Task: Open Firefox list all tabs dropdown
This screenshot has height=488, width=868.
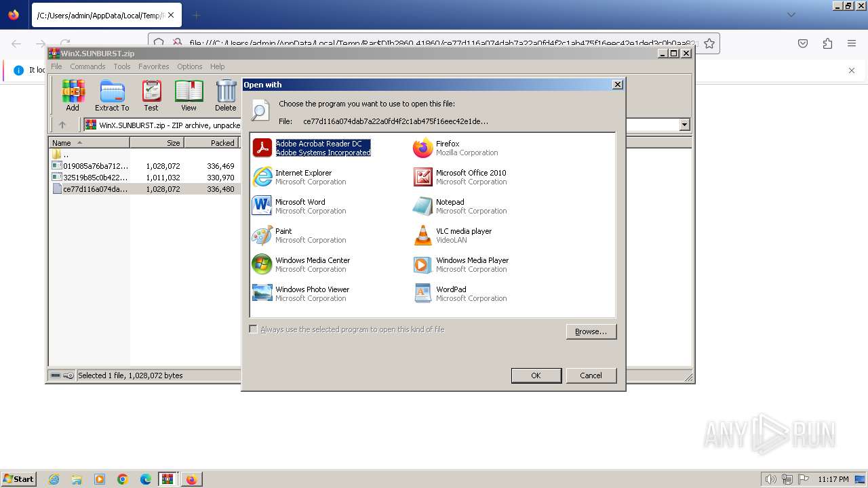Action: (x=791, y=15)
